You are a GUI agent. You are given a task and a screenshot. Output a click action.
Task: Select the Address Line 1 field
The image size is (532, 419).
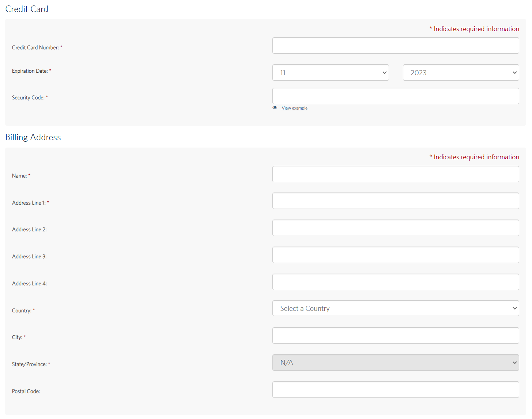click(x=395, y=201)
